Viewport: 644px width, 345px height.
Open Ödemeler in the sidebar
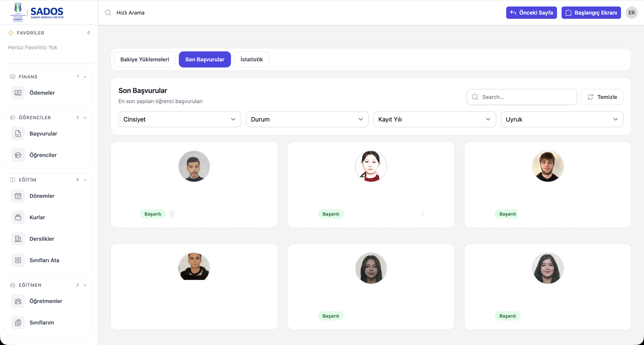[49, 93]
